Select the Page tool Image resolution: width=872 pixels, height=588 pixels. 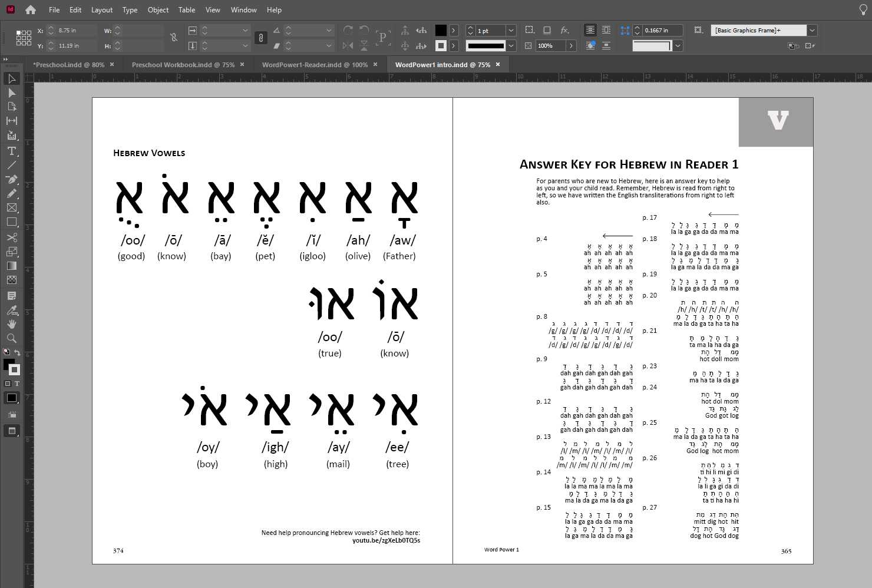[12, 107]
